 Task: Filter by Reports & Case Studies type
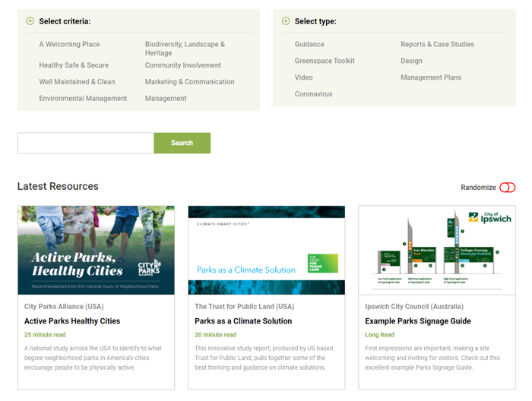point(437,44)
